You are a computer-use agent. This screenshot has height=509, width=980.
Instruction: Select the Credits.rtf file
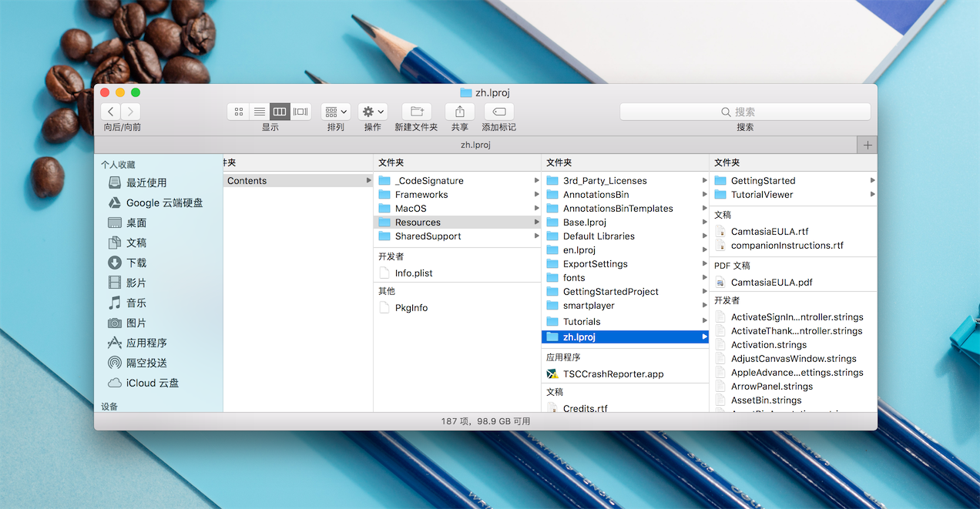625,408
